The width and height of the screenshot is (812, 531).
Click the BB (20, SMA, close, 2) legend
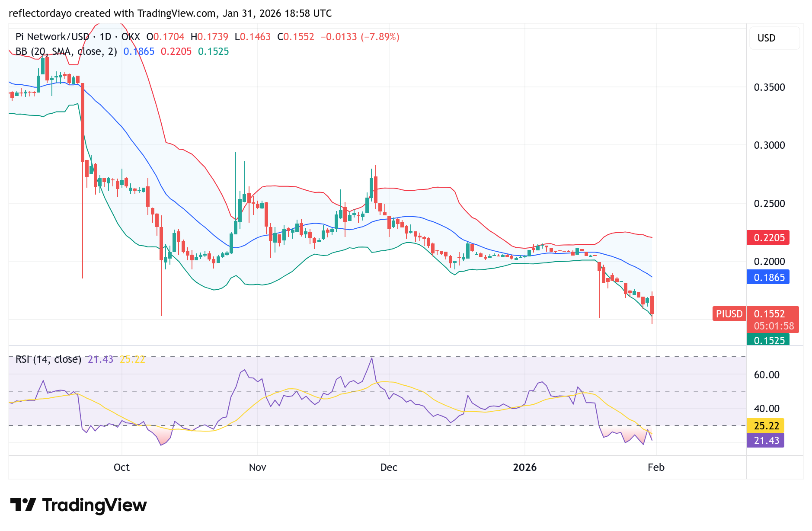pos(66,51)
